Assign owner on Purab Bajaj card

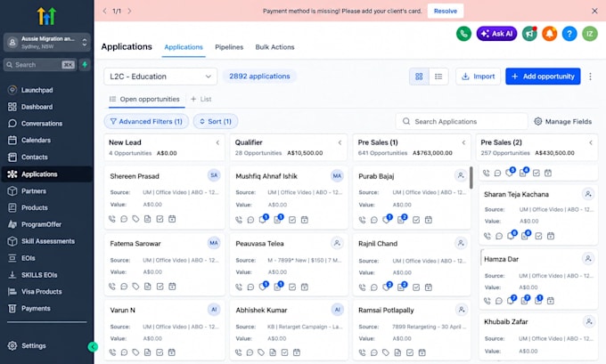click(461, 175)
